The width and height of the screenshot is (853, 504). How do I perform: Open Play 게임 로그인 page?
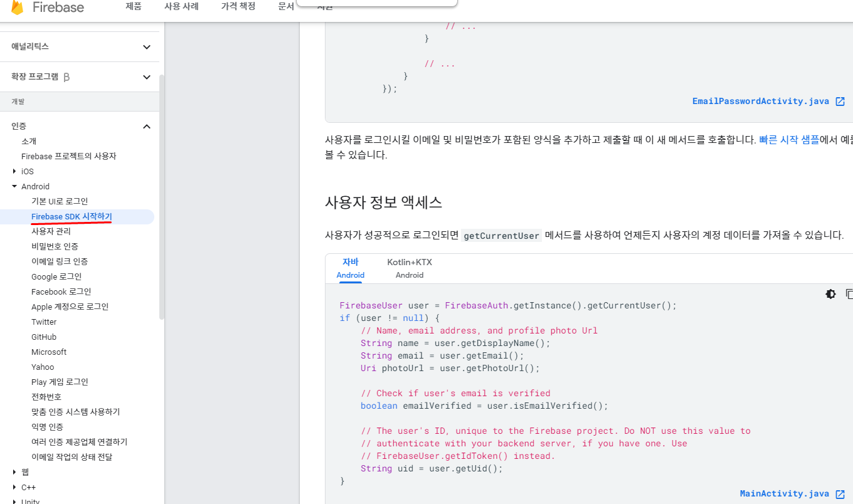click(60, 382)
